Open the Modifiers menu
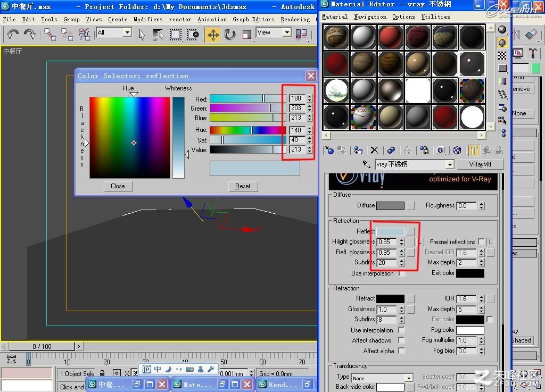 (x=148, y=20)
